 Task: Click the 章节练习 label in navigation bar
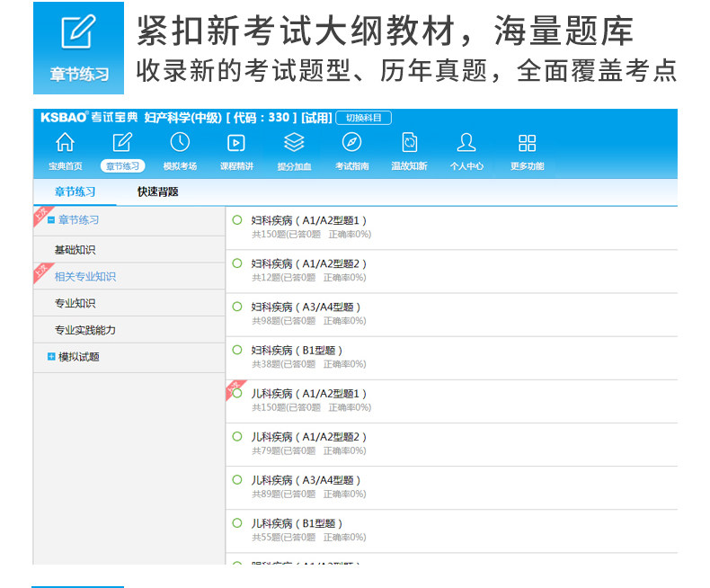122,166
